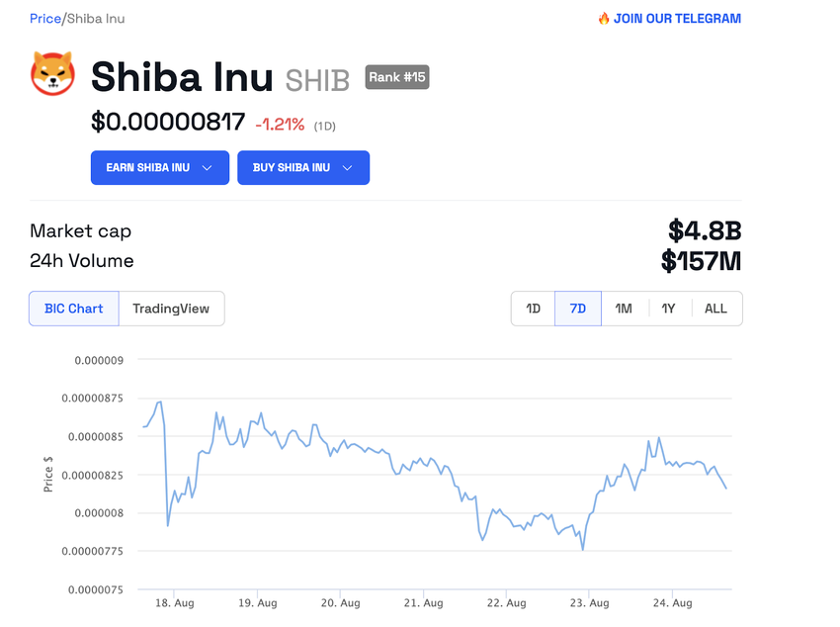This screenshot has height=627, width=840.
Task: Click the chevron on Earn Shiba Inu button
Action: (x=208, y=168)
